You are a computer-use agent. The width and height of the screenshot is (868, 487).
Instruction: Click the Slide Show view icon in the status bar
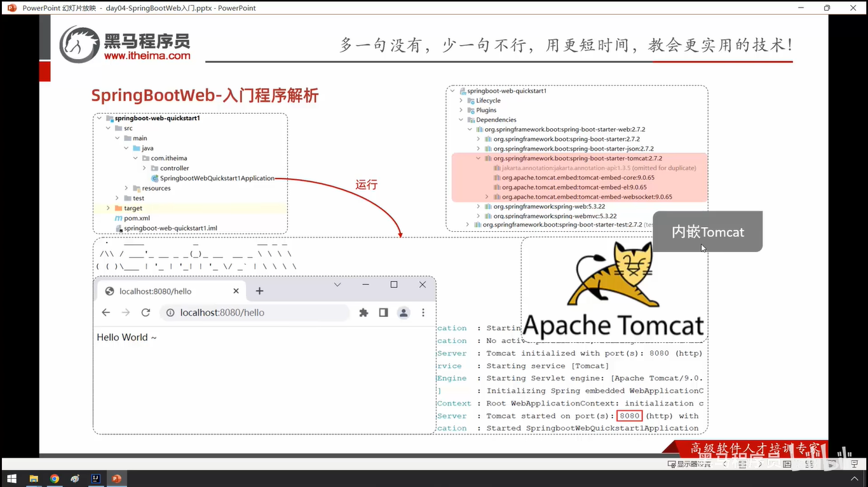855,464
